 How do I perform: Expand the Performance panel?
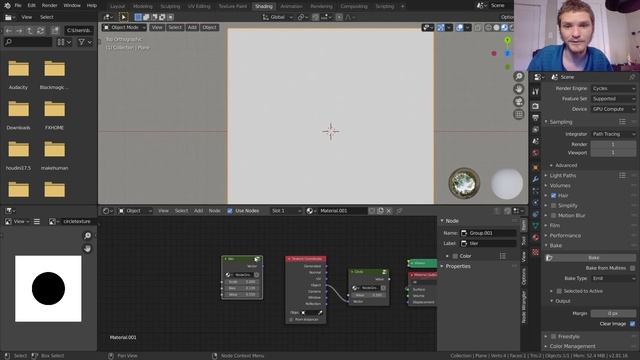pyautogui.click(x=565, y=236)
